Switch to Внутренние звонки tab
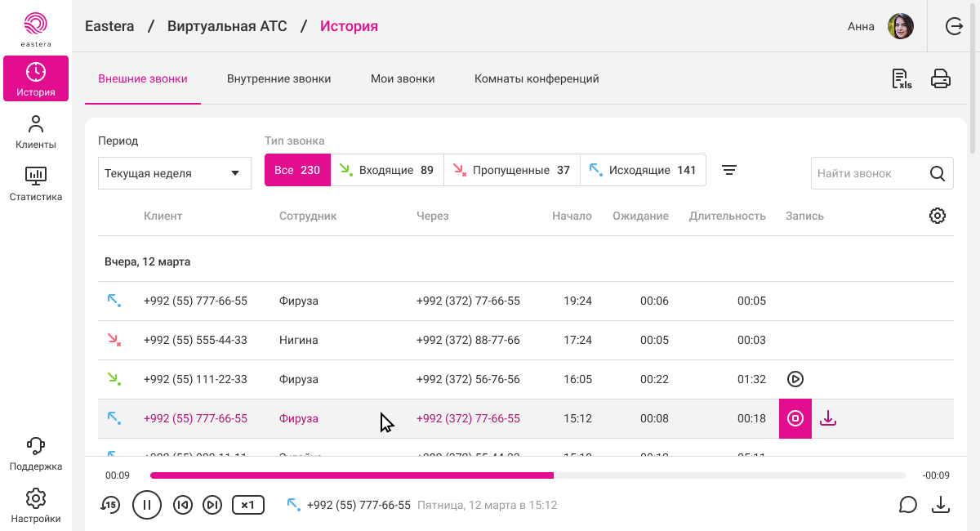The height and width of the screenshot is (531, 980). click(x=278, y=79)
